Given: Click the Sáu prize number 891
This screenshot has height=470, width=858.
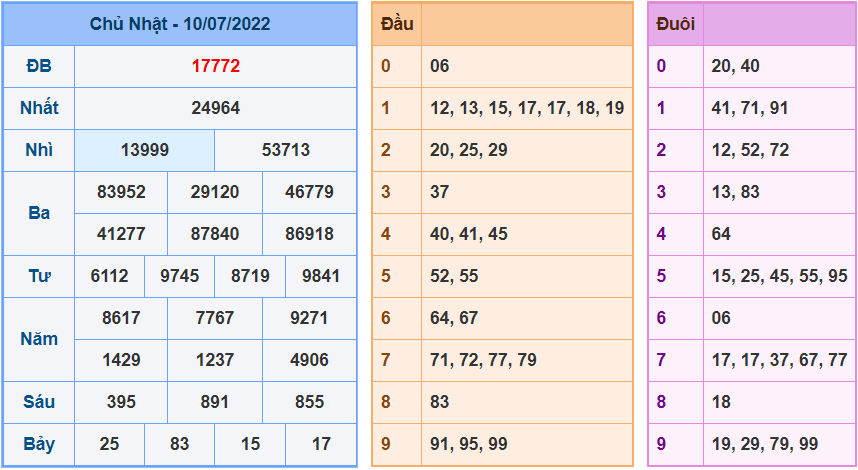Looking at the screenshot, I should [214, 402].
